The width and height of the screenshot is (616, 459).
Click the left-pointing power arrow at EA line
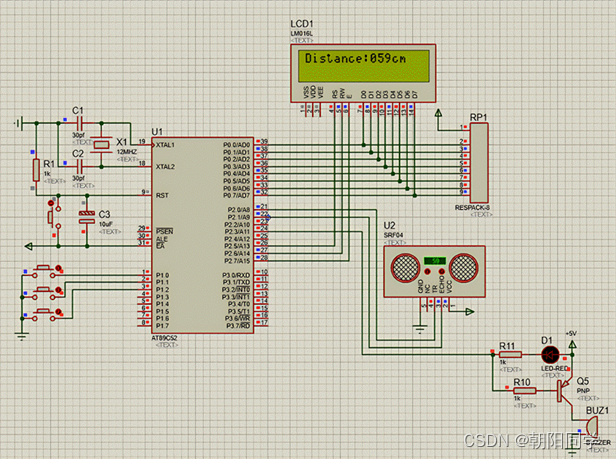[x=28, y=246]
